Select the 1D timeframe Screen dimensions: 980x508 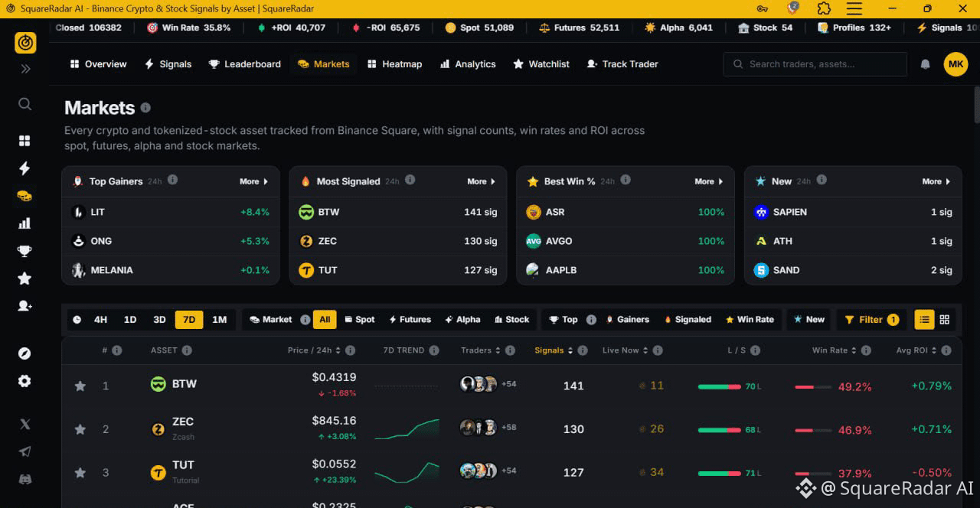(x=130, y=320)
